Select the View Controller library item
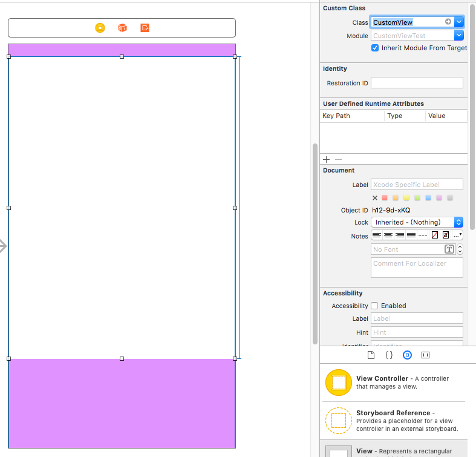 pyautogui.click(x=339, y=383)
